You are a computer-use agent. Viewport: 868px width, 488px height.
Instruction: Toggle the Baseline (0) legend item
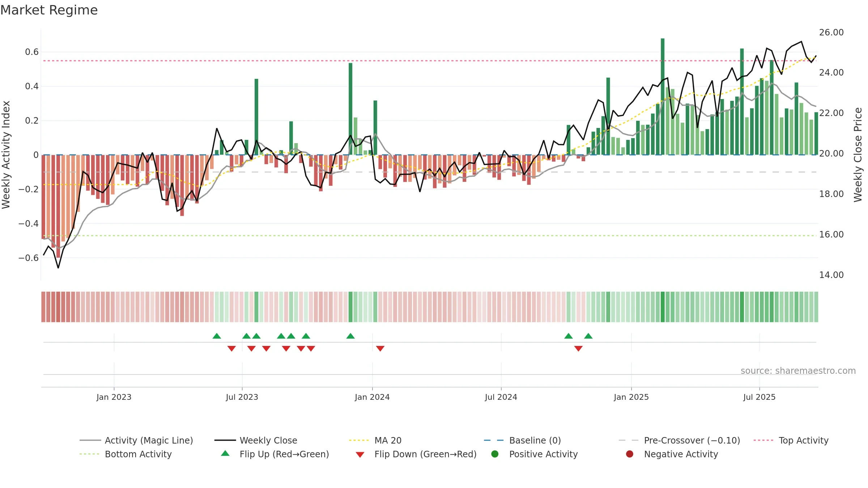tap(522, 440)
